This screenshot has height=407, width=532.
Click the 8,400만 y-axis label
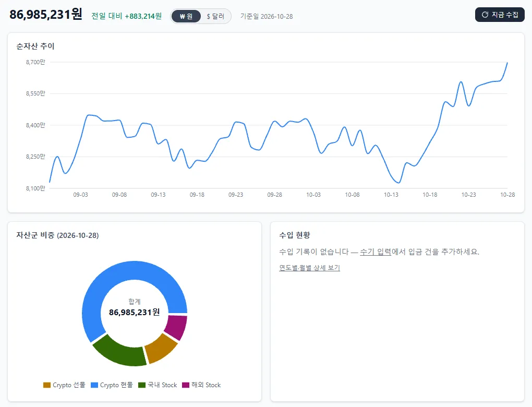coord(35,125)
